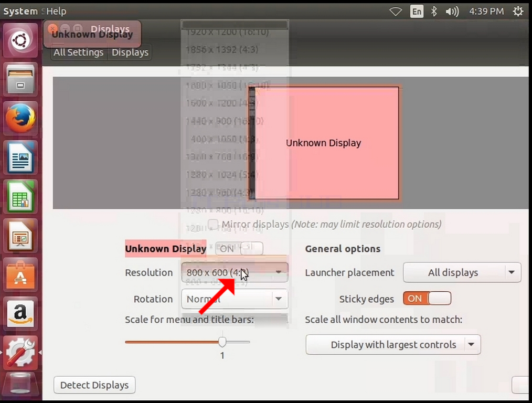532x403 pixels.
Task: Open the Ubuntu Dash home launcher
Action: (x=20, y=41)
